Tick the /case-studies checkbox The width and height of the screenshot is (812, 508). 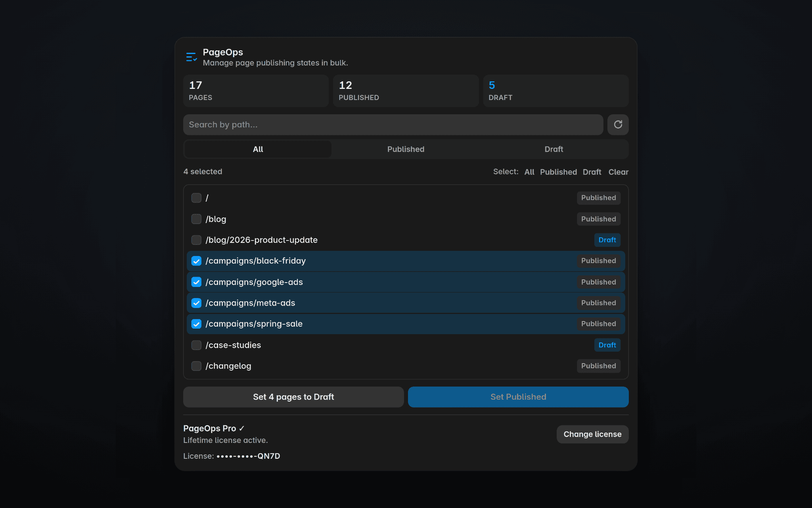(196, 345)
